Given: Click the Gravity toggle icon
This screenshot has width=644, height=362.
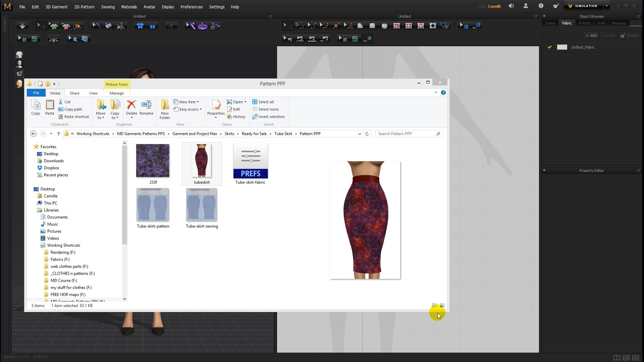Looking at the screenshot, I should coord(22,25).
